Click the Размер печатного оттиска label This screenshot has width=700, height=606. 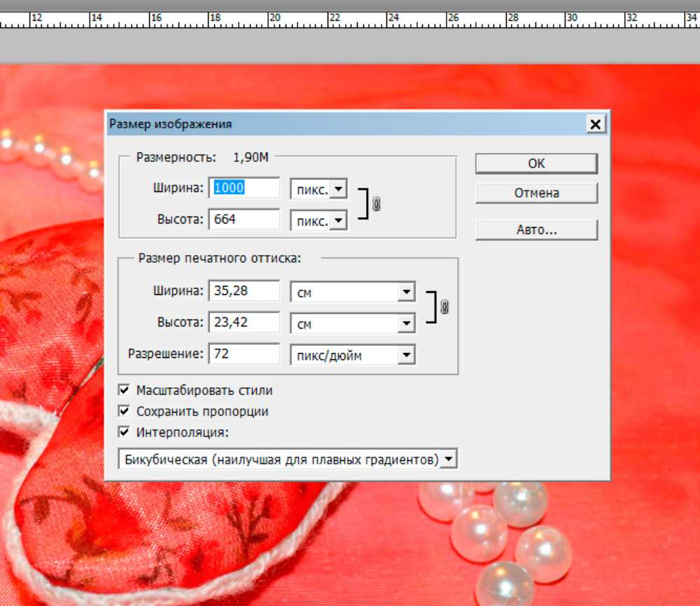click(220, 259)
